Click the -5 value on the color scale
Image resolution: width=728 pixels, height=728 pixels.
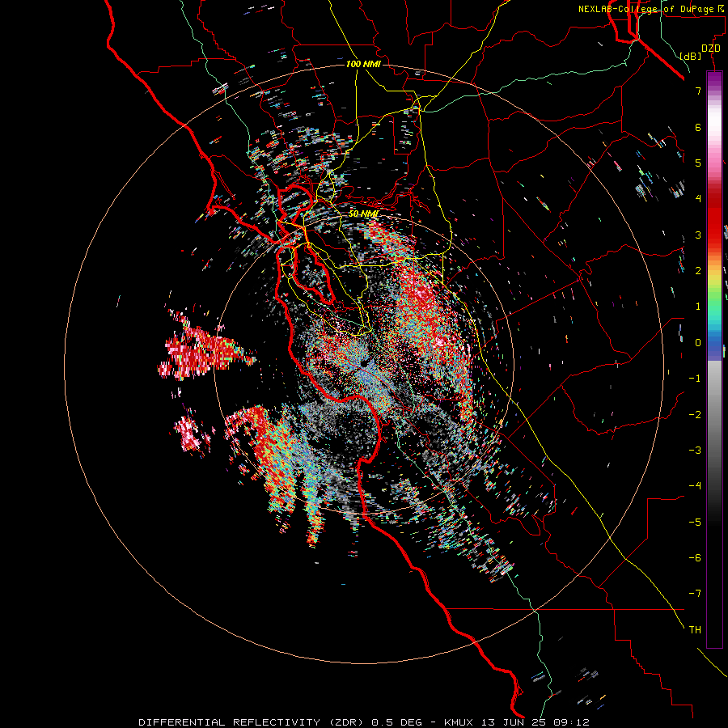pyautogui.click(x=695, y=523)
